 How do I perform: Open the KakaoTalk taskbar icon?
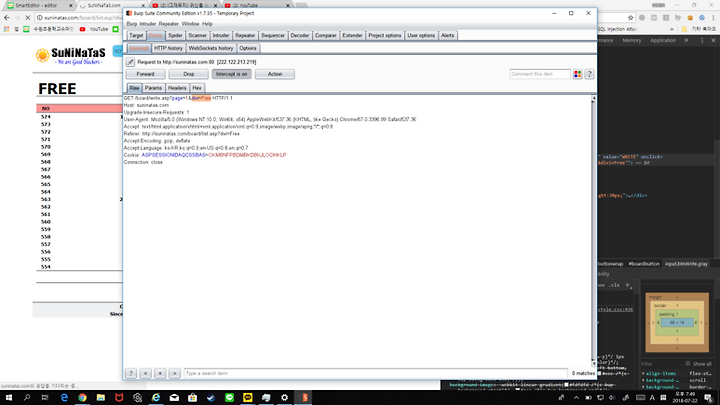[248, 398]
